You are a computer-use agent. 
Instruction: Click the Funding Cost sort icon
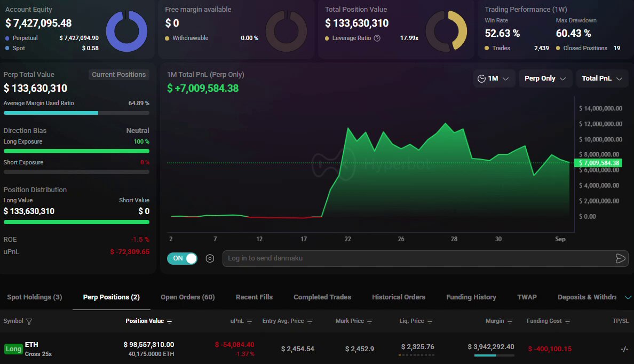pyautogui.click(x=568, y=321)
